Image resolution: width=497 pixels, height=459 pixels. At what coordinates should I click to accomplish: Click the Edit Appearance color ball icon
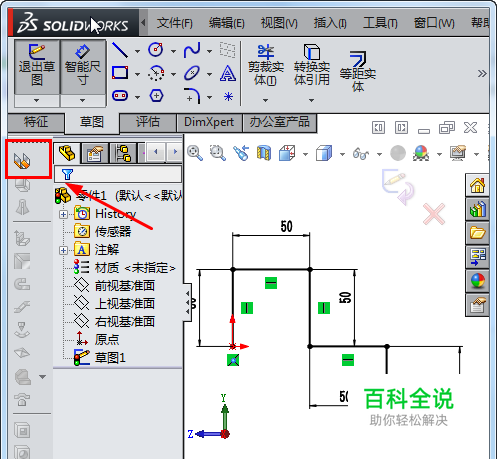(421, 153)
